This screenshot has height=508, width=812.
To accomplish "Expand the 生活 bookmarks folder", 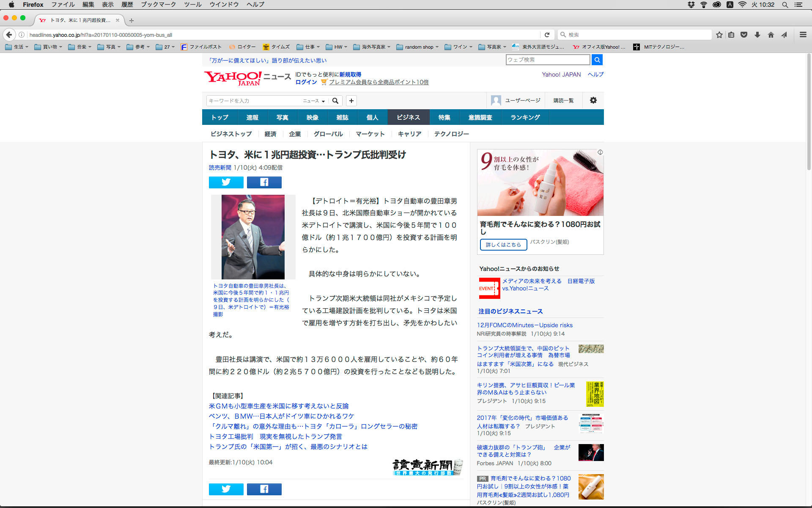I will click(17, 47).
